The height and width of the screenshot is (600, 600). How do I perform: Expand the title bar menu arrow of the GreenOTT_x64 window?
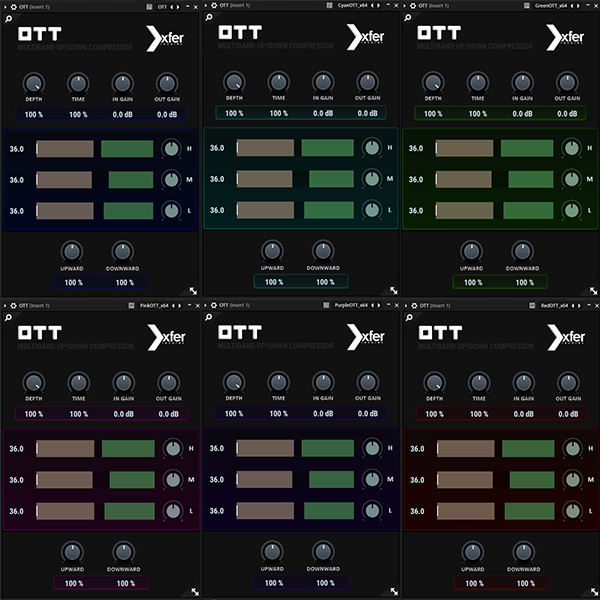(x=405, y=6)
